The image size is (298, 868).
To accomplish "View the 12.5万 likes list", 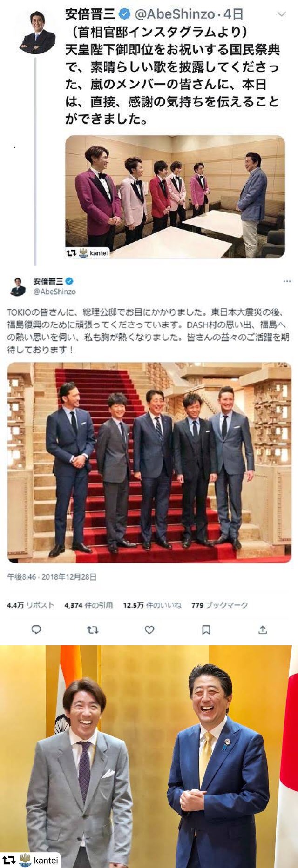I will [x=152, y=605].
